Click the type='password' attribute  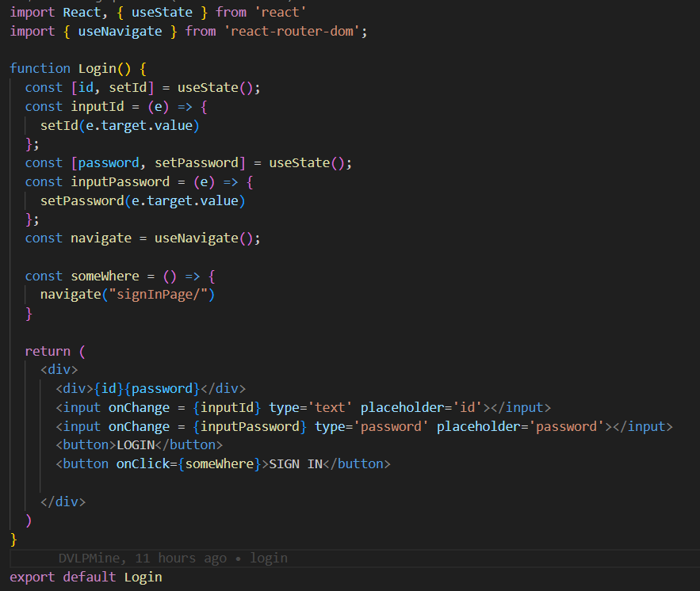372,427
